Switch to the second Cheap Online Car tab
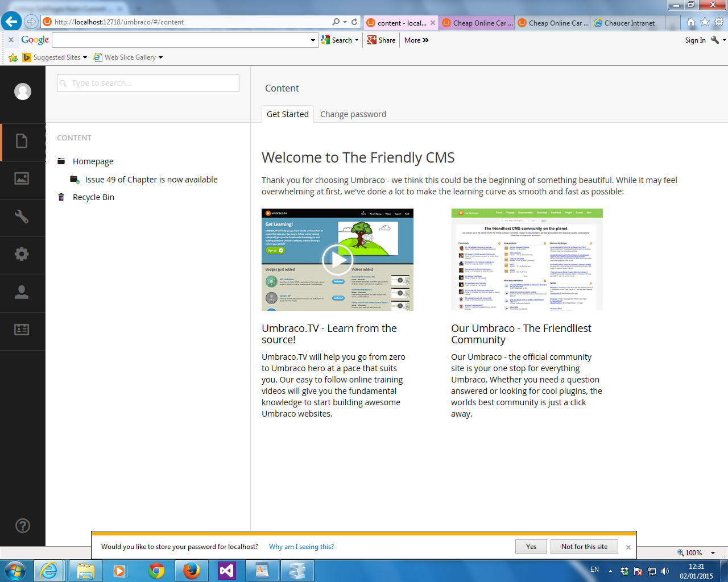Image resolution: width=728 pixels, height=582 pixels. pos(552,23)
